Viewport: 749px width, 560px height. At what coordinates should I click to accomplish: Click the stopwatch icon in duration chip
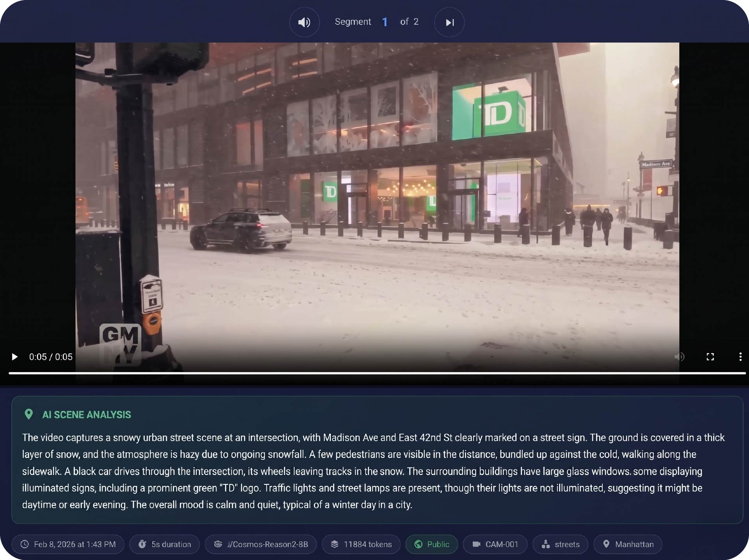[x=142, y=544]
